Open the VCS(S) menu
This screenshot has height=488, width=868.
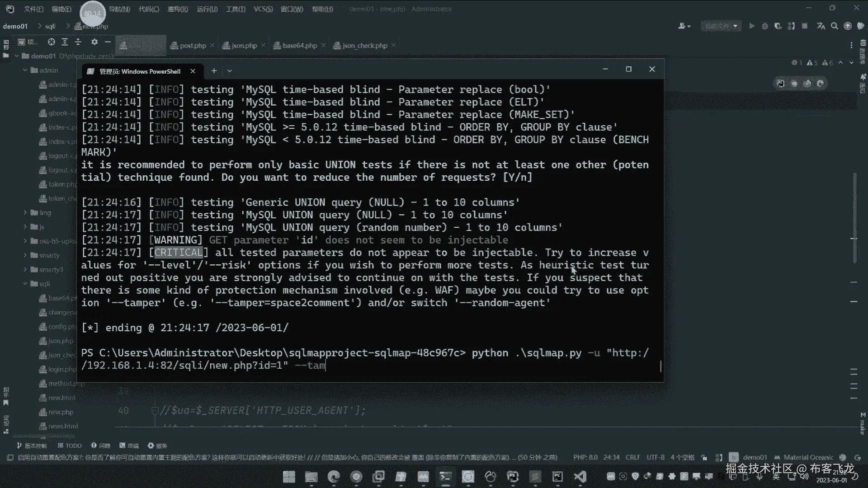(x=263, y=9)
